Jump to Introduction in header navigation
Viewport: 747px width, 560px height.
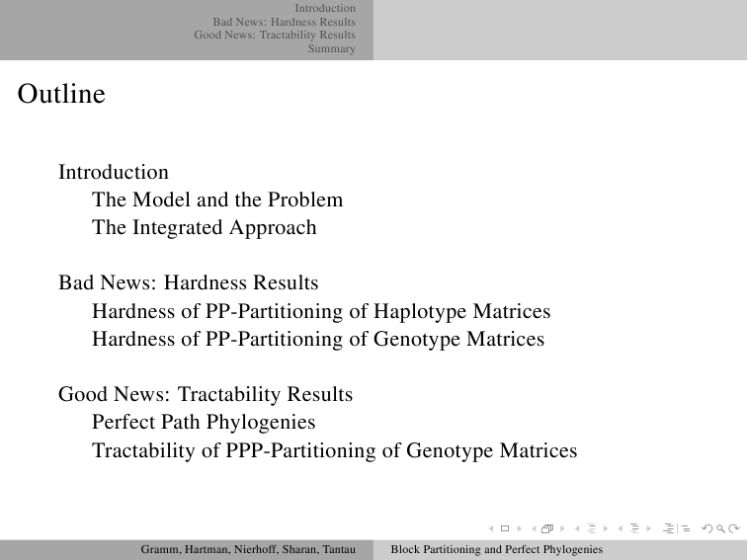[325, 8]
